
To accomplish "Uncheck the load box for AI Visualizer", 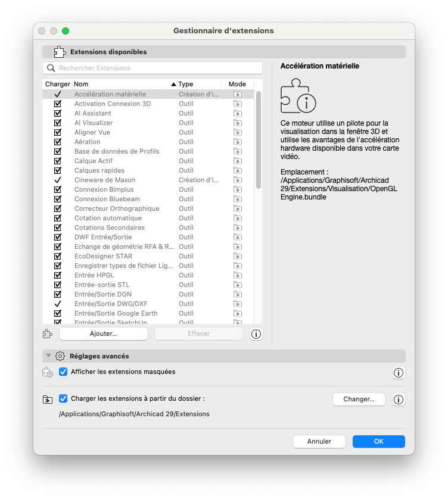I will pyautogui.click(x=58, y=123).
